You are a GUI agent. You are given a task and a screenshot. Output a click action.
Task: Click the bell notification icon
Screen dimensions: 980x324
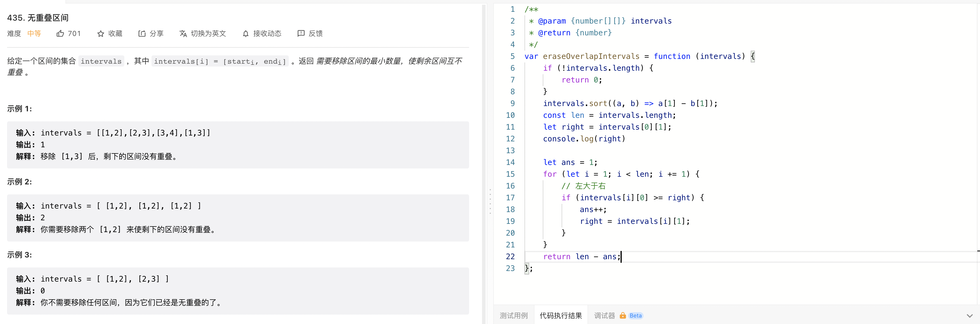[246, 34]
